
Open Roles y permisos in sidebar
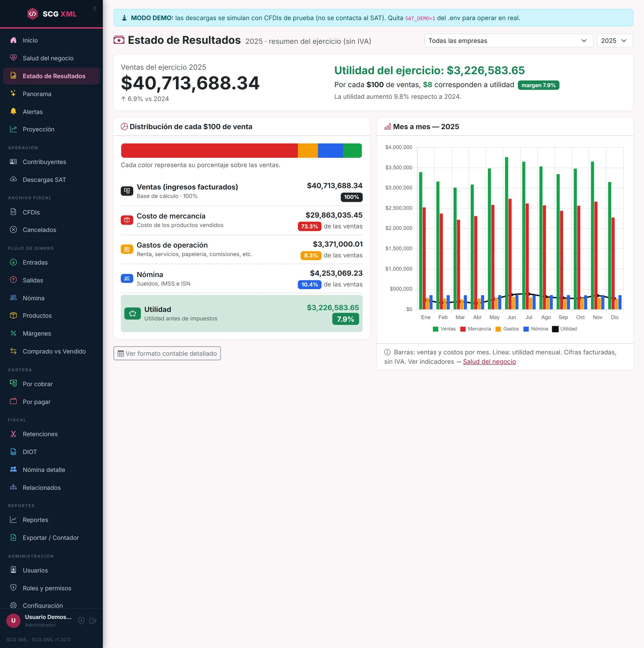point(52,588)
